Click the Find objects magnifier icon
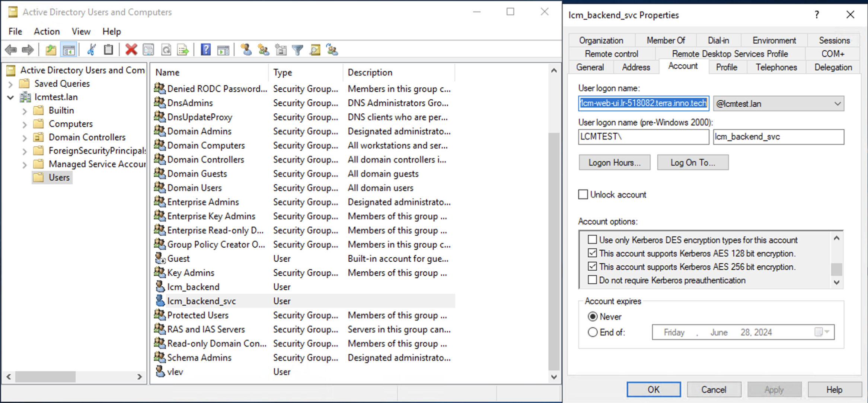Screen dimensions: 868x403 click(315, 50)
